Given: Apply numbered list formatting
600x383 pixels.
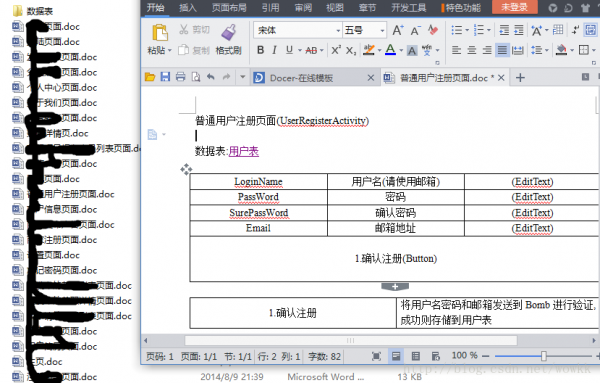Looking at the screenshot, I should (x=479, y=30).
